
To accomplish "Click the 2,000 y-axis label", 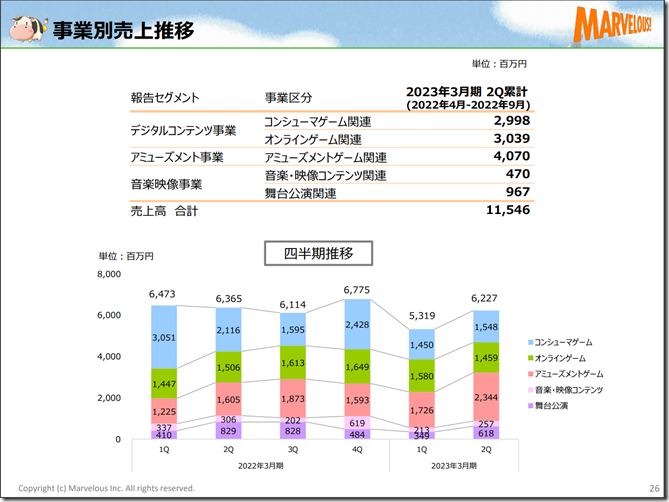I will pos(109,398).
